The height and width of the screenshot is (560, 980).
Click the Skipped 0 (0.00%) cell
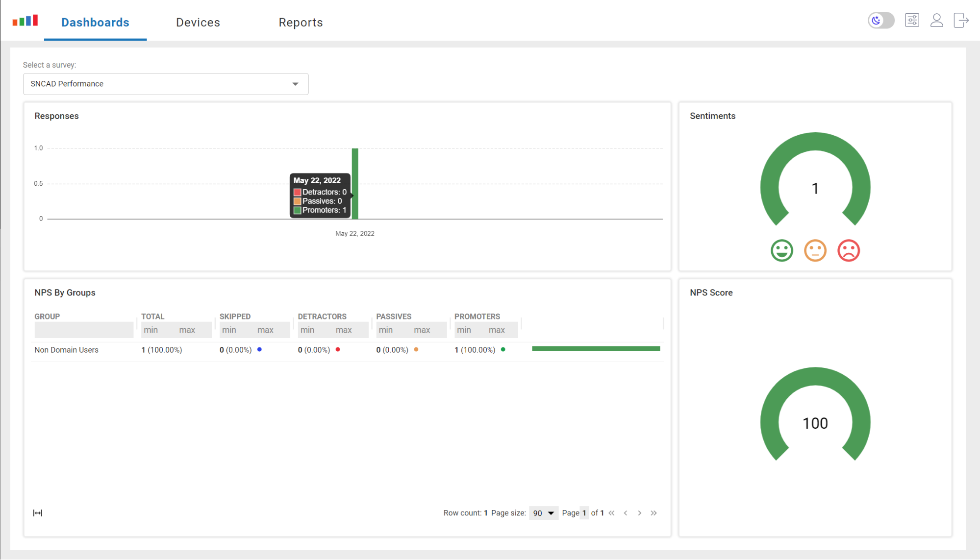pyautogui.click(x=235, y=350)
